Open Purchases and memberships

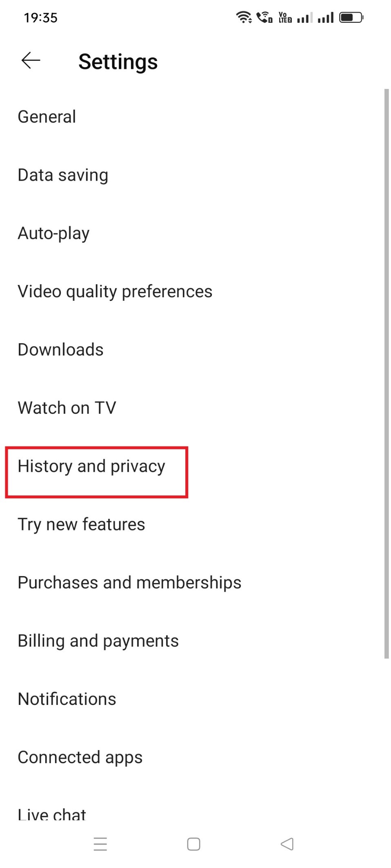click(x=129, y=583)
